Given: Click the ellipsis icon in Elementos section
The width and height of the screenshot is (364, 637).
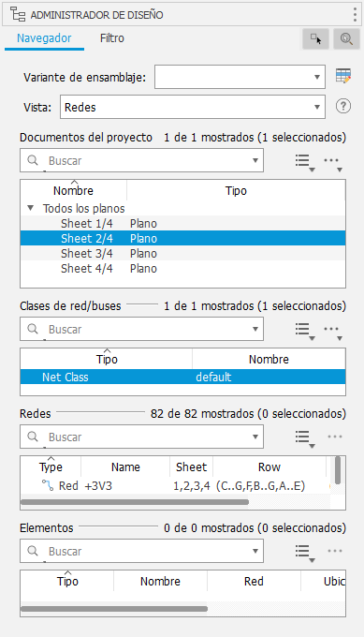Looking at the screenshot, I should [335, 551].
